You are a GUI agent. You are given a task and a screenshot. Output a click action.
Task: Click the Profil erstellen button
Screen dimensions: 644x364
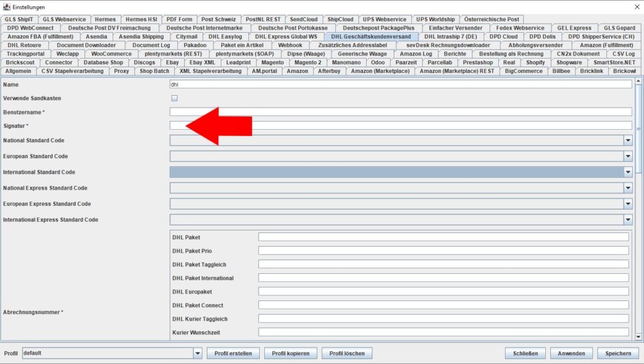[233, 353]
